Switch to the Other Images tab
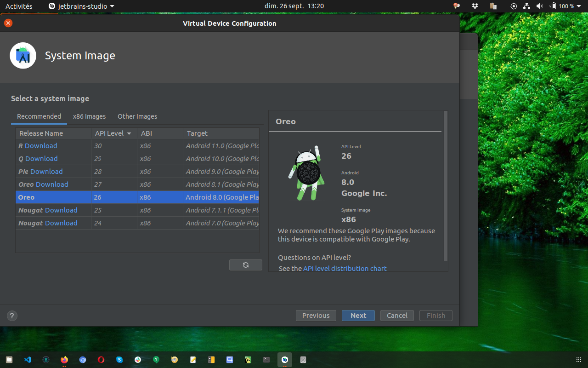Viewport: 588px width, 368px height. click(x=137, y=116)
